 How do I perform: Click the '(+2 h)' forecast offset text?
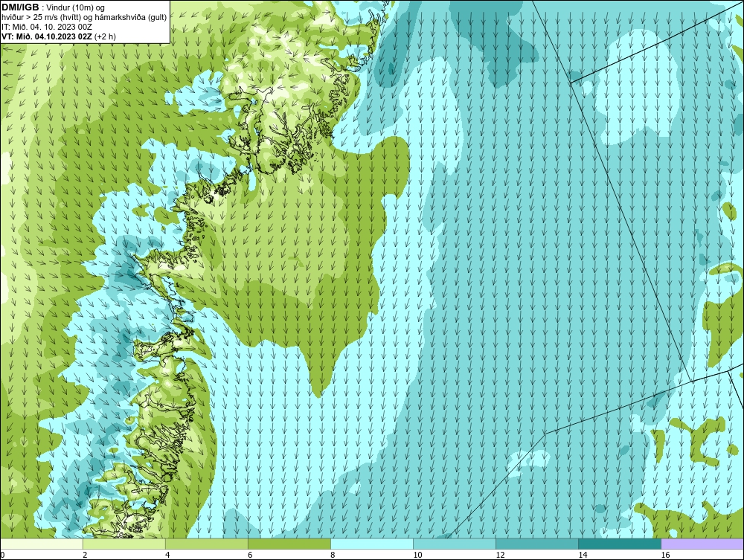point(105,36)
